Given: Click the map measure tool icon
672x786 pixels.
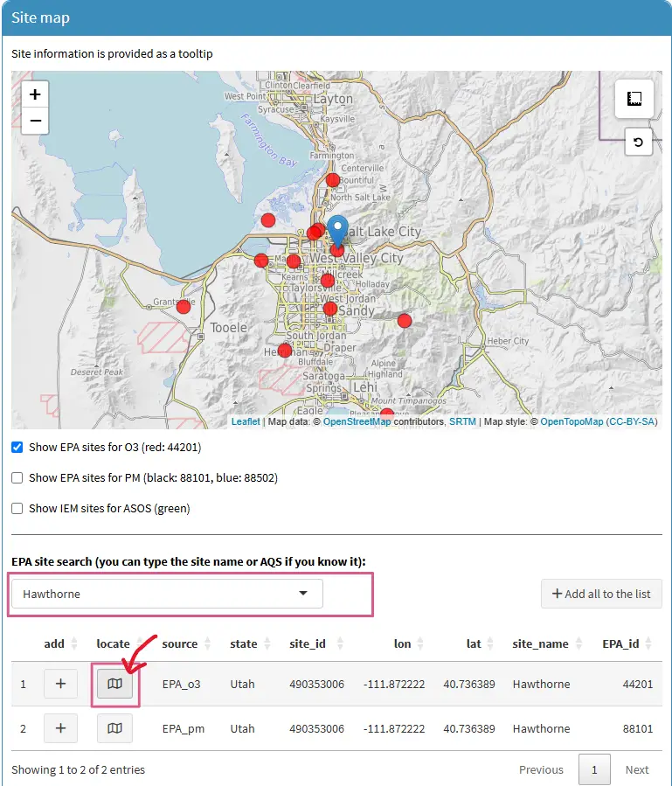Looking at the screenshot, I should coord(634,98).
